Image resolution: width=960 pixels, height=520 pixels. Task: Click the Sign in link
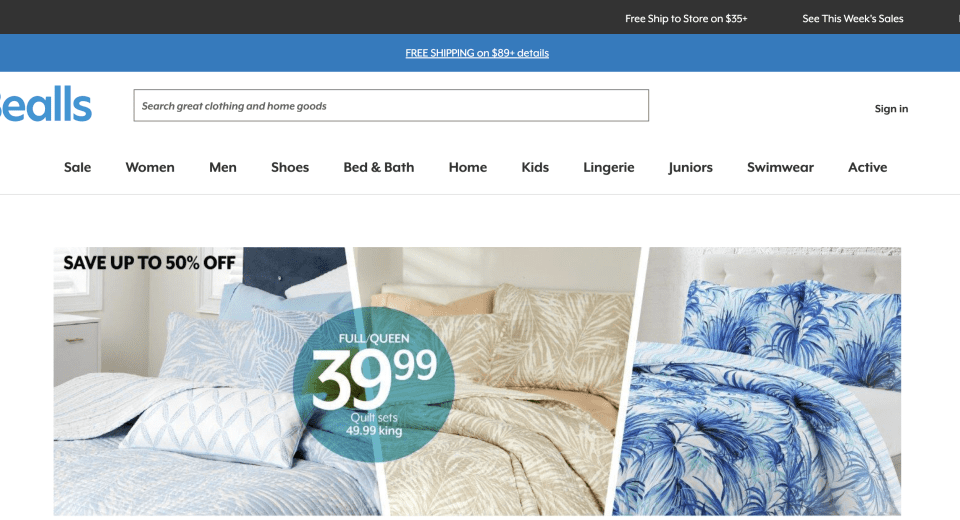(891, 108)
